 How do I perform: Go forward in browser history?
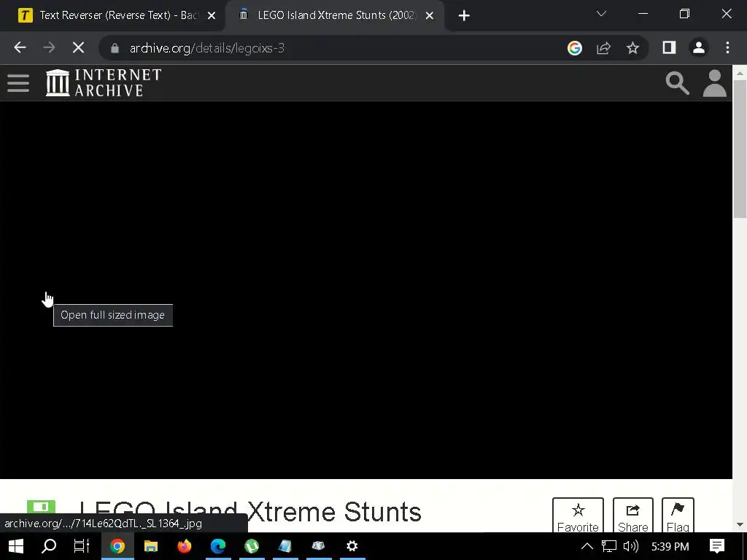click(x=49, y=47)
